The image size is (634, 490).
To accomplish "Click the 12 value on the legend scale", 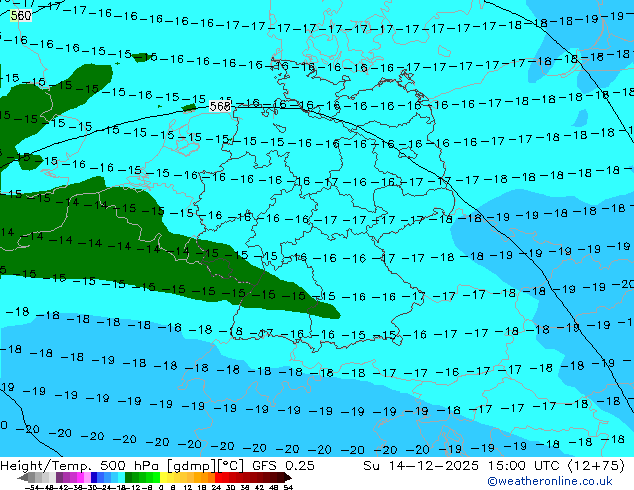I will (x=188, y=488).
